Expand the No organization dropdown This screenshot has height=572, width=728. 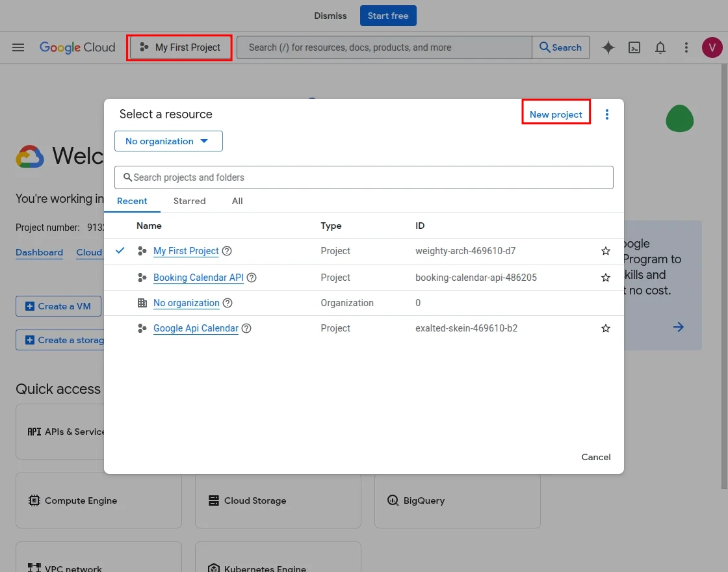[168, 141]
